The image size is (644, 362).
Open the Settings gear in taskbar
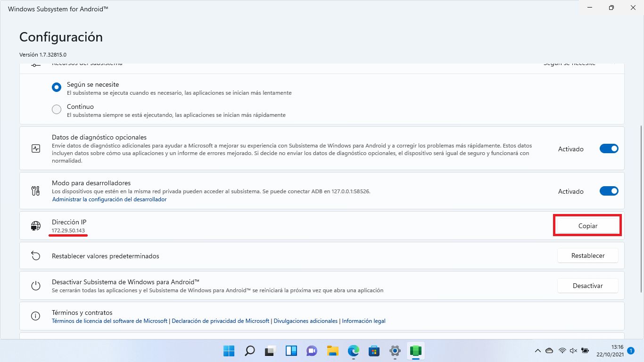(x=395, y=351)
